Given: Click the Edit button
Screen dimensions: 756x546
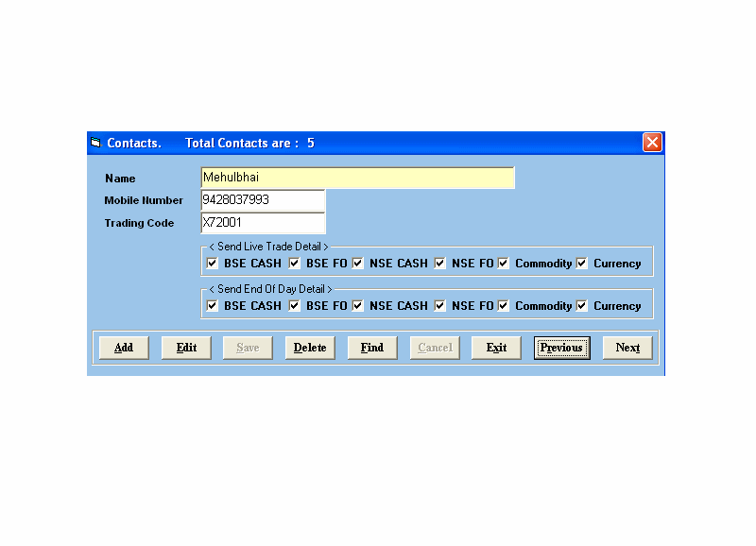Looking at the screenshot, I should coord(186,348).
